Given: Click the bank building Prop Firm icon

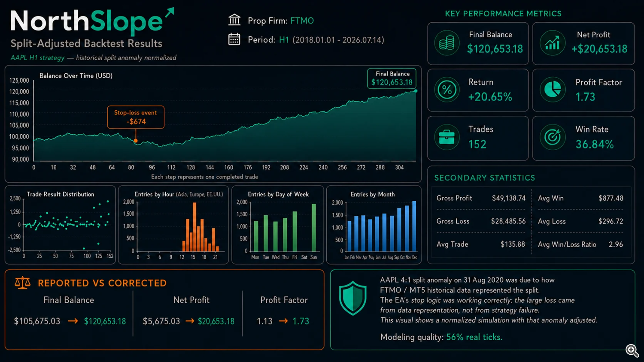Looking at the screenshot, I should pyautogui.click(x=234, y=20).
